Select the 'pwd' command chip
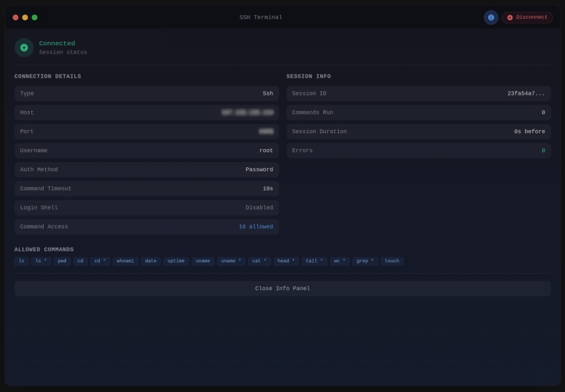This screenshot has width=565, height=392. click(61, 261)
